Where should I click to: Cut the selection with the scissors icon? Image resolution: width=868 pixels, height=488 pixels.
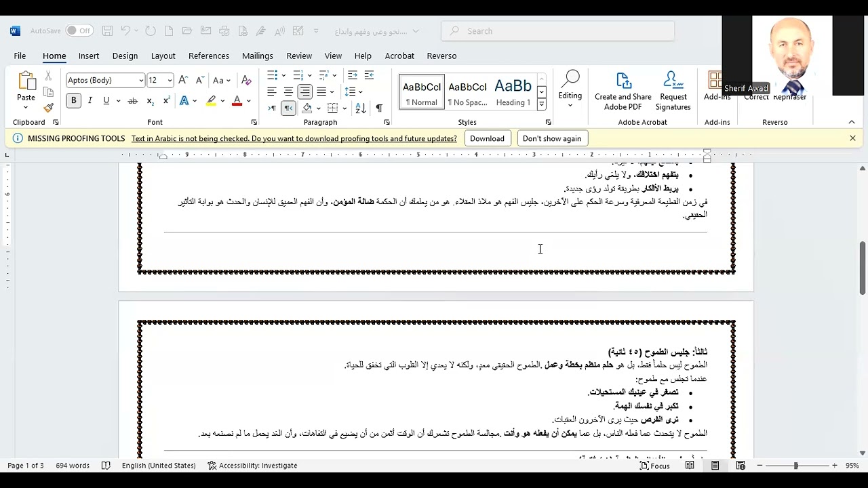point(48,76)
